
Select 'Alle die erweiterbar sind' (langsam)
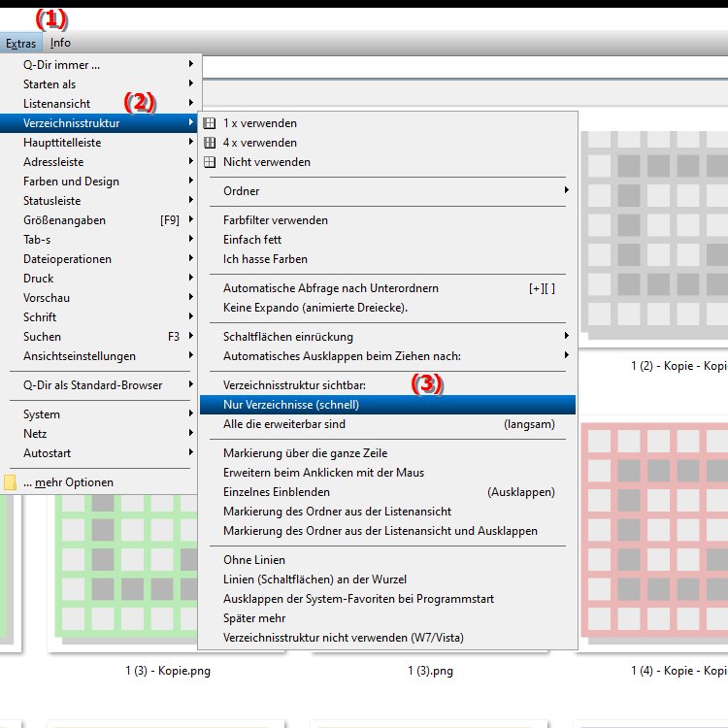[387, 424]
